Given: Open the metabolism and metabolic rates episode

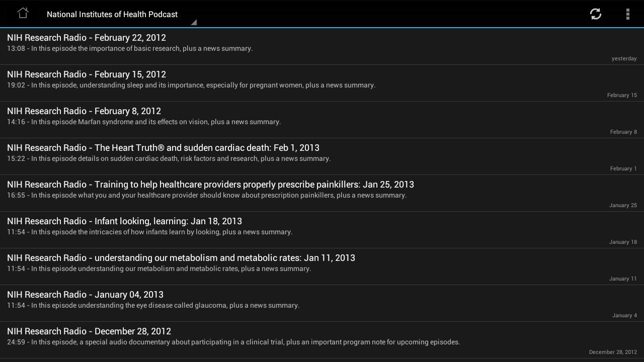Looking at the screenshot, I should click(x=181, y=258).
